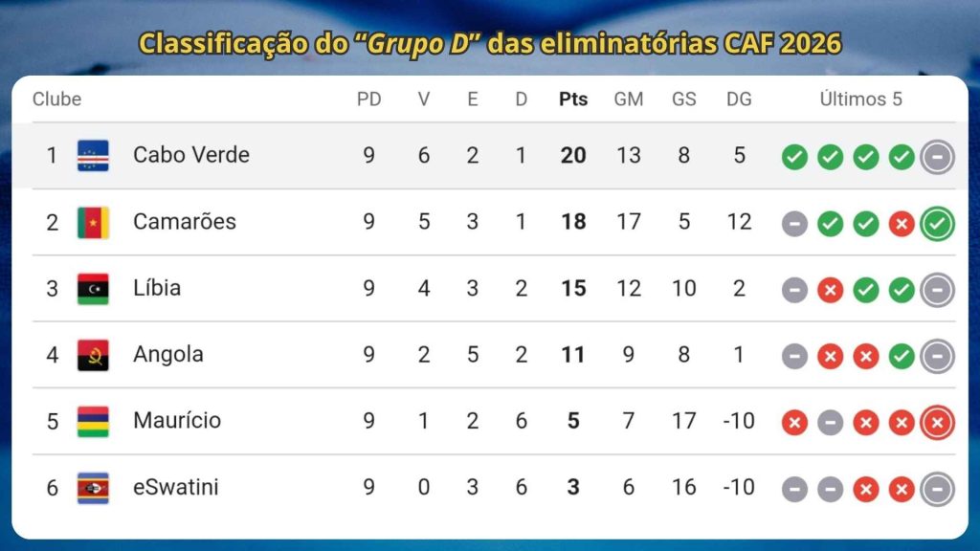Viewport: 980px width, 551px height.
Task: Click the Camarões flag icon
Action: coord(93,222)
